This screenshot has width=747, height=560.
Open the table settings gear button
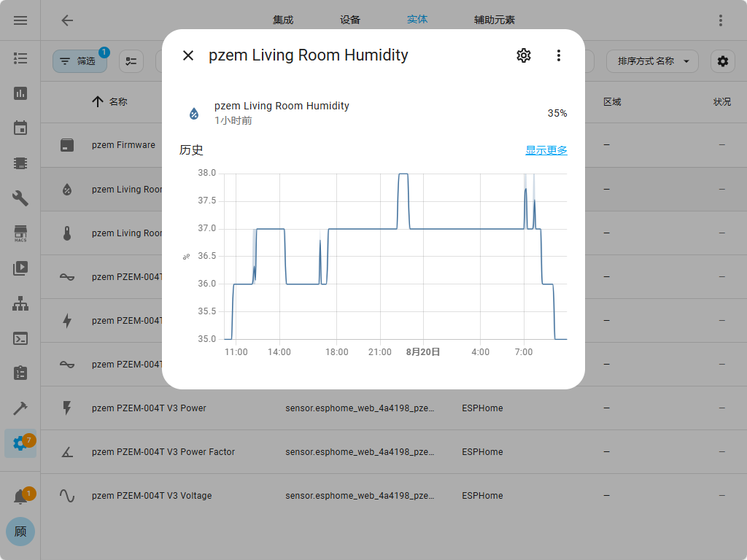tap(722, 61)
